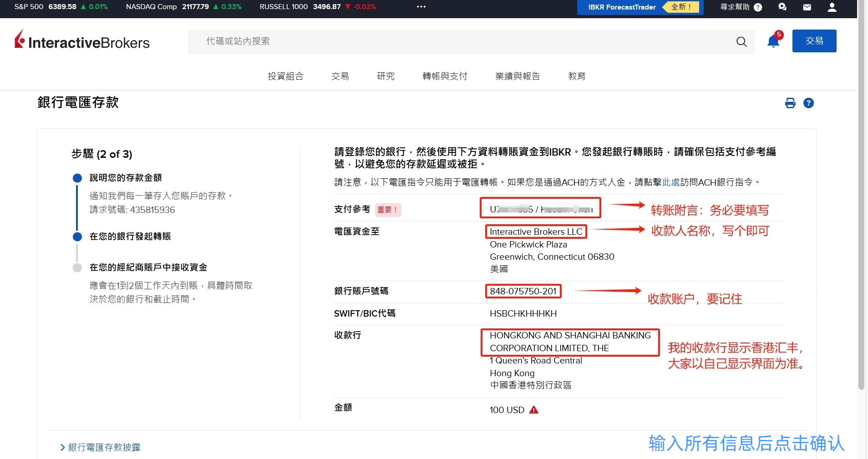Click the page vertical scrollbar
The height and width of the screenshot is (459, 868).
pyautogui.click(x=861, y=196)
